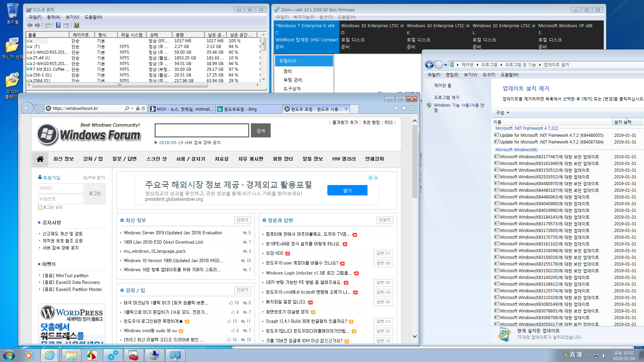Click the back arrow in Disk Management toolbar
Image resolution: width=644 pixels, height=362 pixels.
tap(30, 25)
